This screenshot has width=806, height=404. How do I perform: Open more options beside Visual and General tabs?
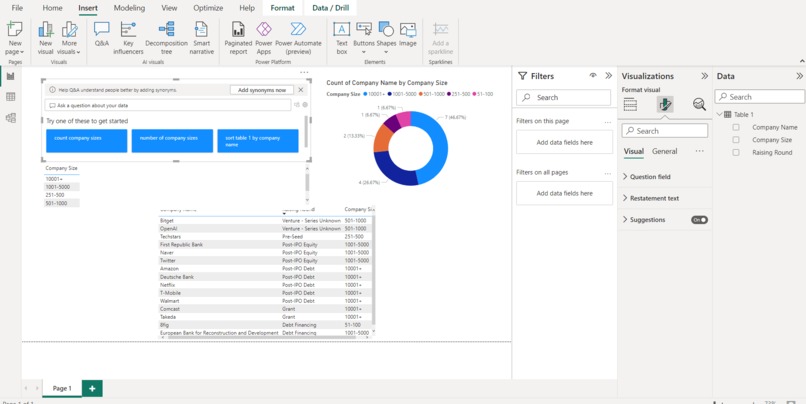[x=699, y=151]
